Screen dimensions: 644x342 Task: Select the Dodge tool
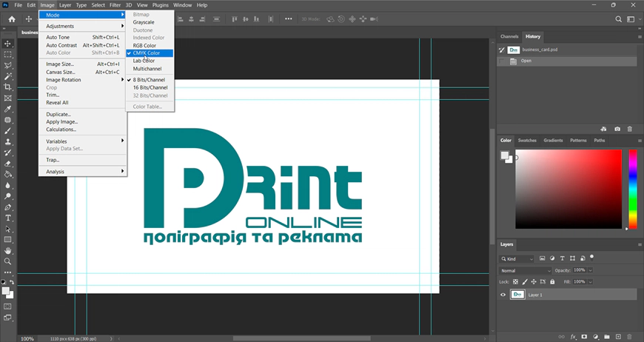click(7, 196)
